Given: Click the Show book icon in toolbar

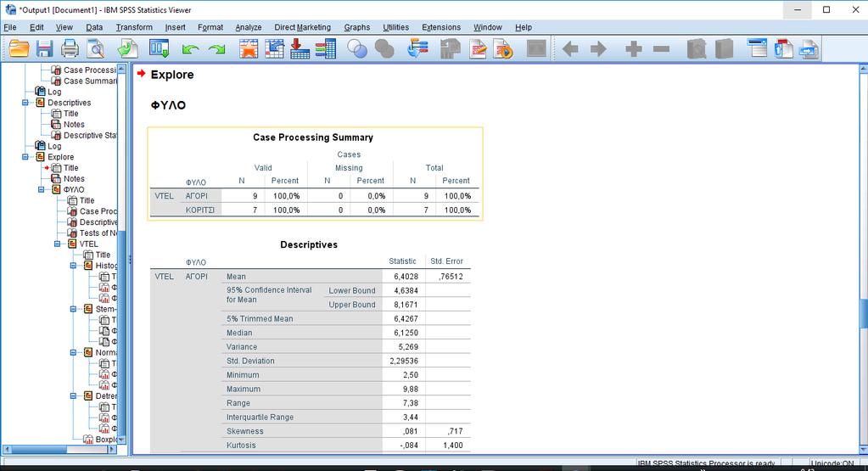Looking at the screenshot, I should click(x=697, y=48).
